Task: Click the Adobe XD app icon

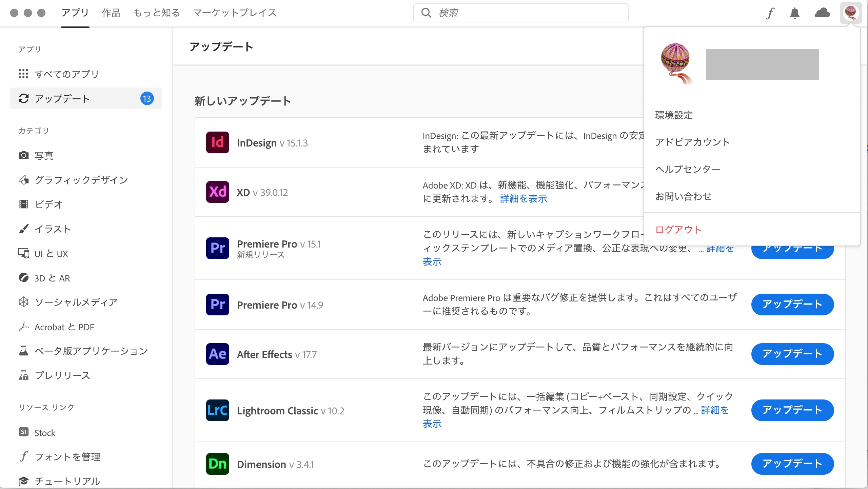Action: tap(217, 192)
